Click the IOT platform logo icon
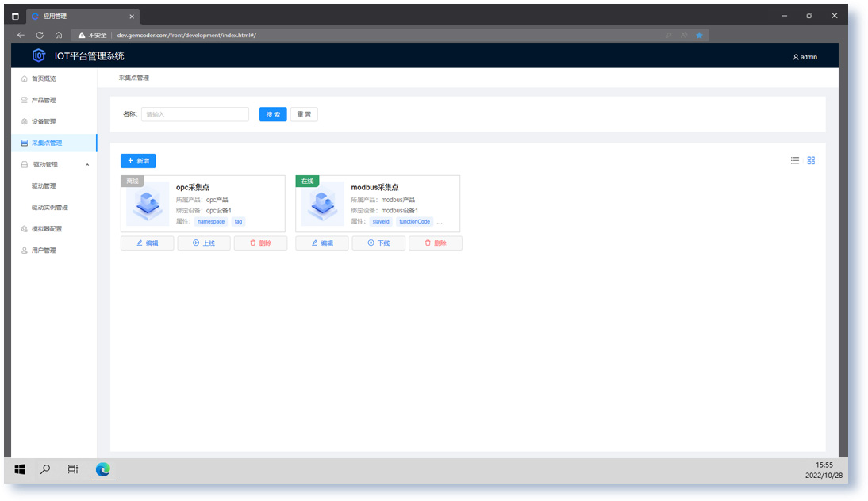This screenshot has width=868, height=501. pyautogui.click(x=39, y=55)
